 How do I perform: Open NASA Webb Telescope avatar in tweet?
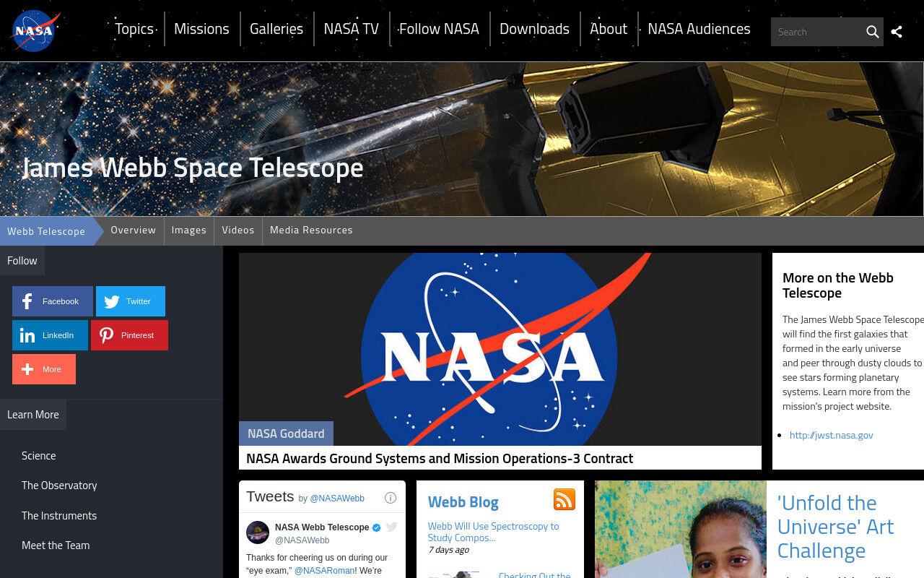tap(258, 532)
